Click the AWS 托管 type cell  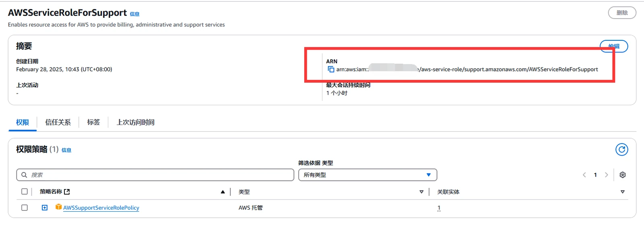250,208
